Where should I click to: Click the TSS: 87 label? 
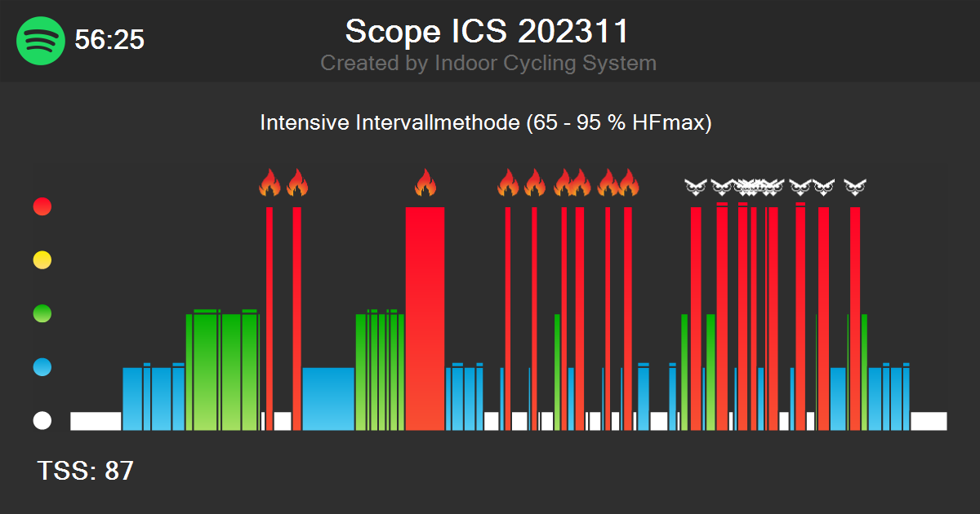86,471
